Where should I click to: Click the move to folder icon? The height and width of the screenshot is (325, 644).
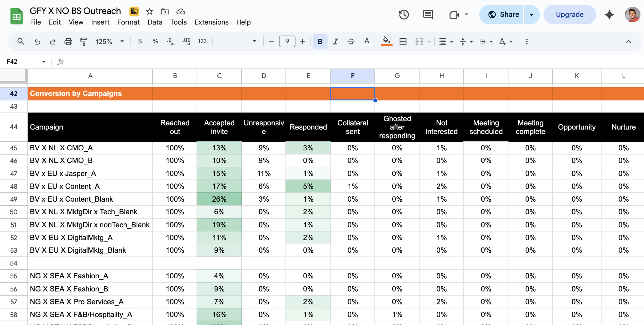point(165,11)
